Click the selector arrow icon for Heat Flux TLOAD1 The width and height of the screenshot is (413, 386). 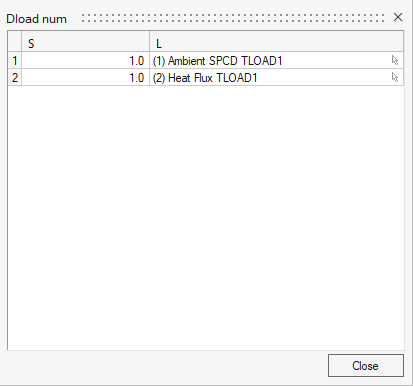pos(395,77)
